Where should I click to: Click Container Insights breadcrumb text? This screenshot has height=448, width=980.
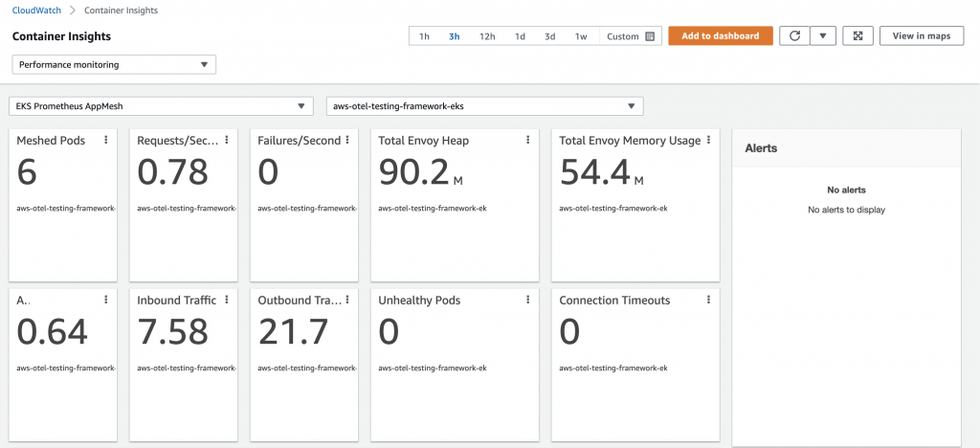click(122, 10)
